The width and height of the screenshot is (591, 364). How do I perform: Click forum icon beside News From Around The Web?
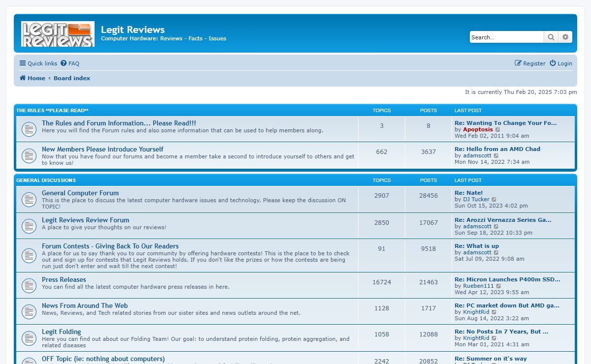29,311
